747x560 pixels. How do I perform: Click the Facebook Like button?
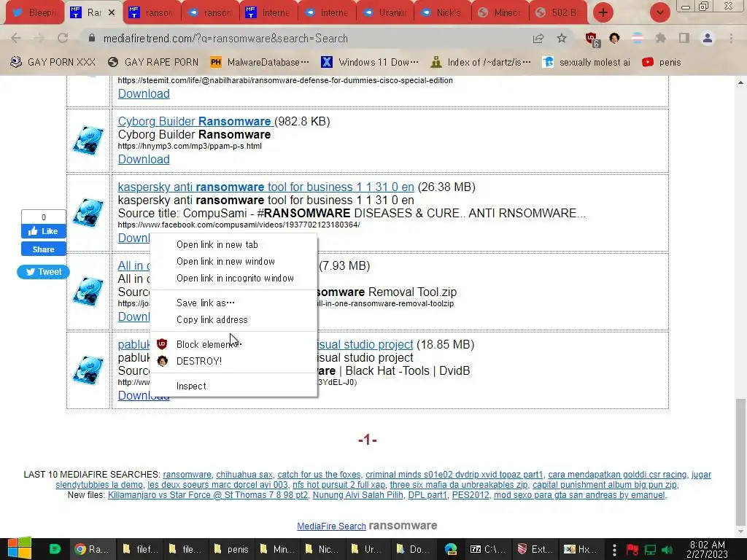click(43, 231)
